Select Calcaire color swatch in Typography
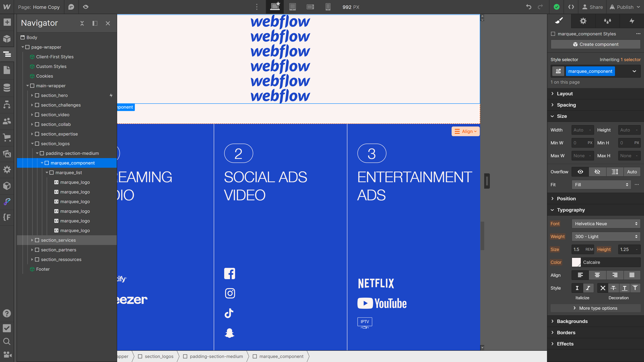Screen dimensions: 644x362 [x=576, y=262]
